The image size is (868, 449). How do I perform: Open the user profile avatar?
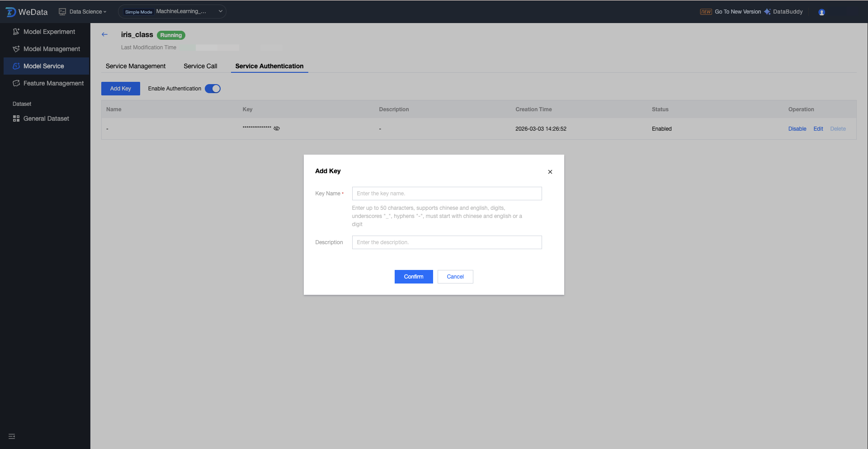(822, 12)
